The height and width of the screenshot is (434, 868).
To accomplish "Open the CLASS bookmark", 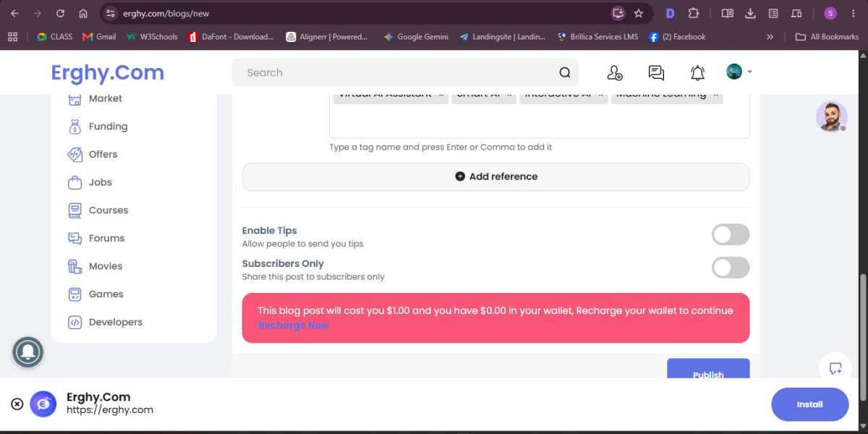I will click(x=55, y=37).
